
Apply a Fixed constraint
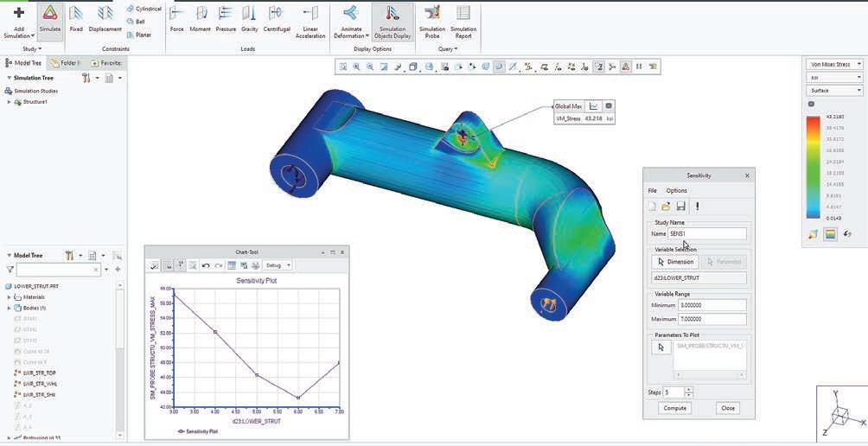pos(76,19)
